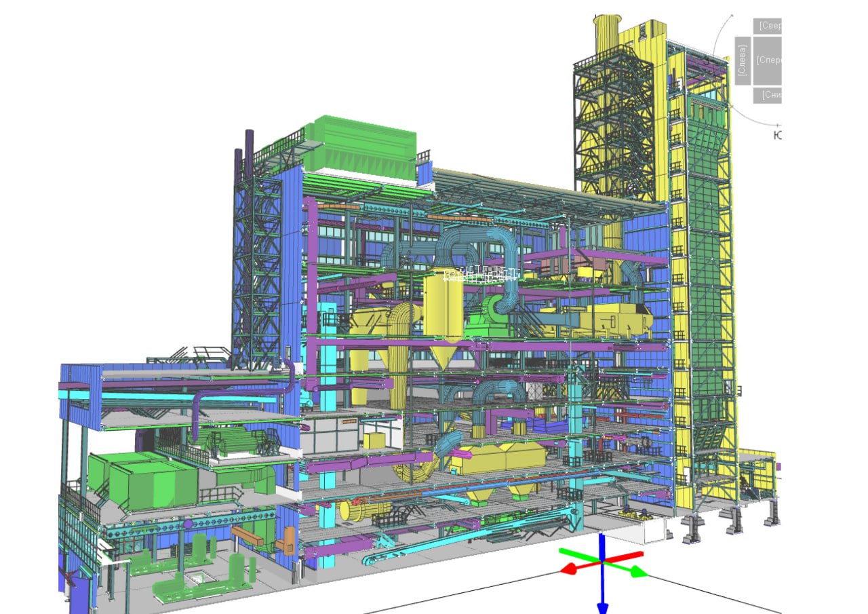Select the dark purple exhaust pipes on left roof
Viewport: 868px width, 614px height.
(x=243, y=153)
